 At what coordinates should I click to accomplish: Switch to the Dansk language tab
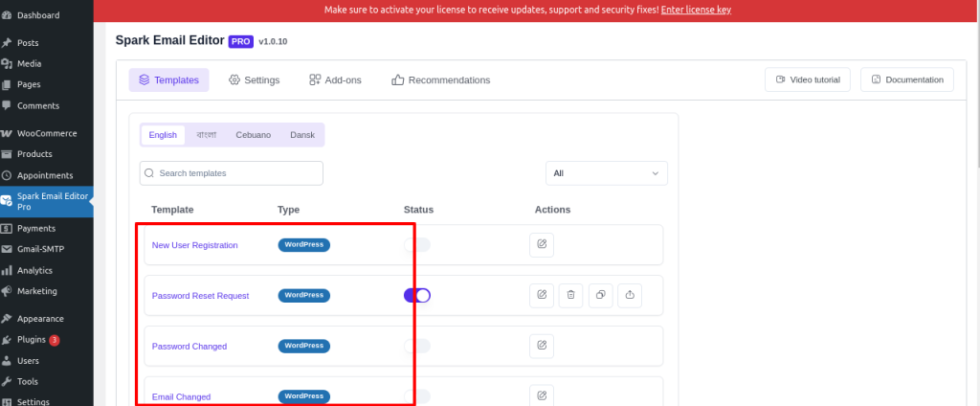click(302, 135)
